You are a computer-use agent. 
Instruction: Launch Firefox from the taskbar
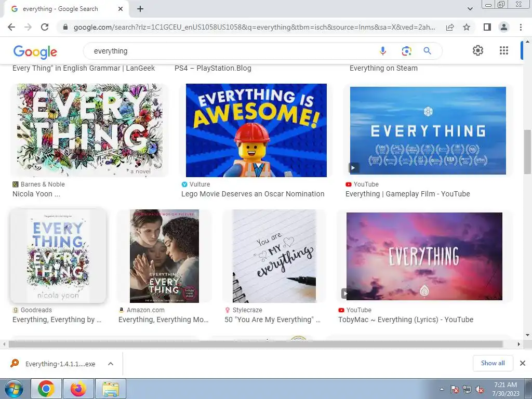point(78,389)
